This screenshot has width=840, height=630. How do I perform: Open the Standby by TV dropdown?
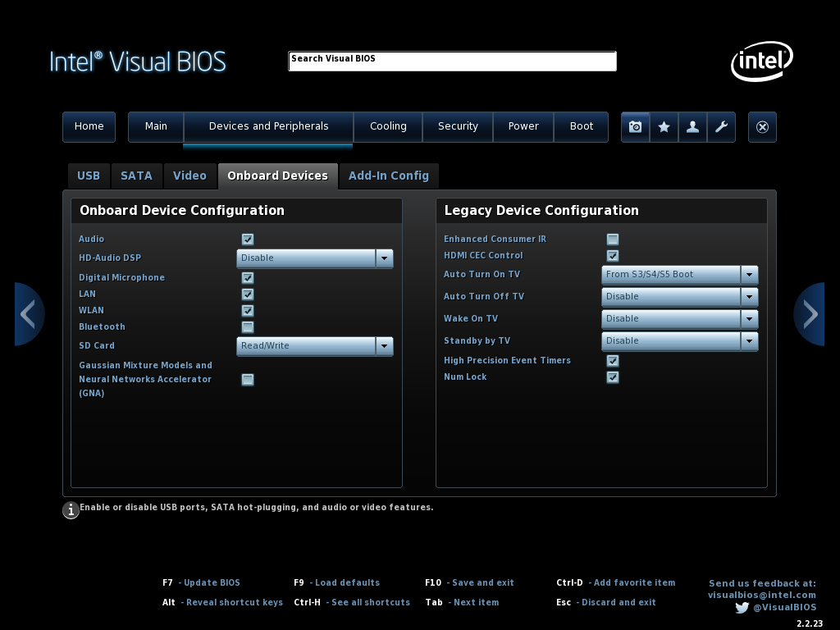click(x=680, y=340)
